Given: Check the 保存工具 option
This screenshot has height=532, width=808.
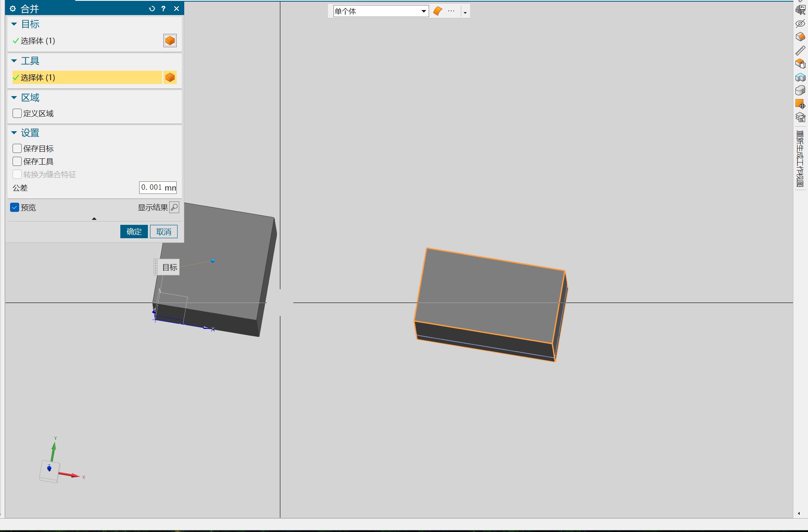Looking at the screenshot, I should point(17,161).
